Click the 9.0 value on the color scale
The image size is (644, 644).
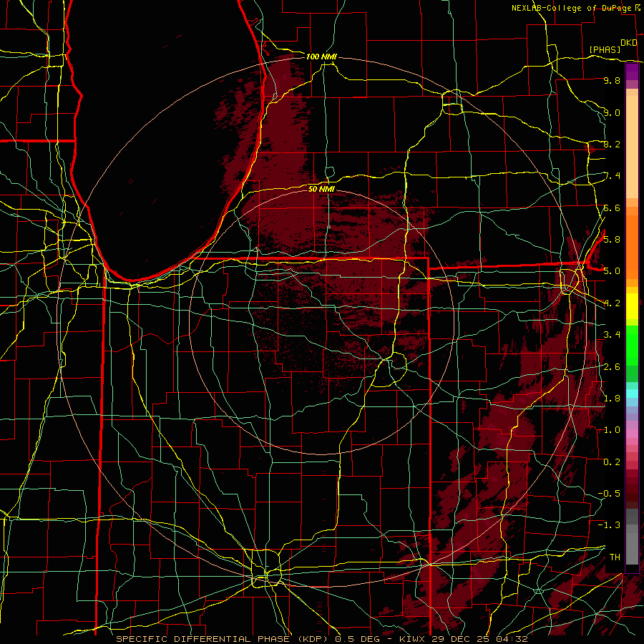click(612, 112)
